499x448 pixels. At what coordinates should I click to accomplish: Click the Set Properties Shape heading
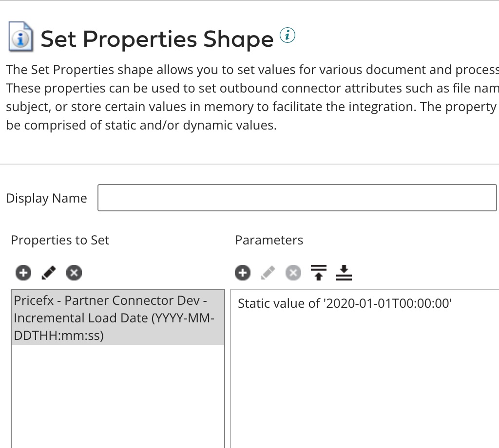tap(157, 39)
